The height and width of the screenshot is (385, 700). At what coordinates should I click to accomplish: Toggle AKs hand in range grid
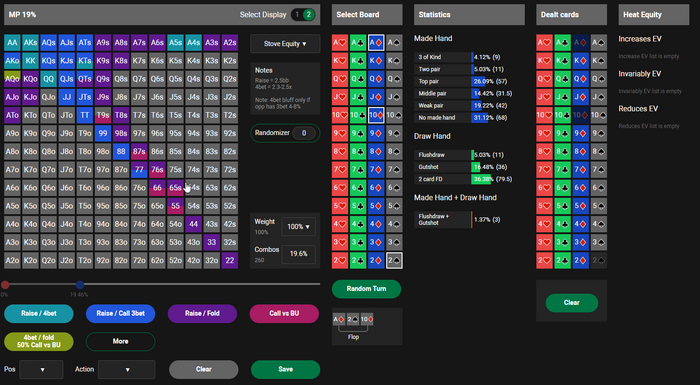coord(30,42)
